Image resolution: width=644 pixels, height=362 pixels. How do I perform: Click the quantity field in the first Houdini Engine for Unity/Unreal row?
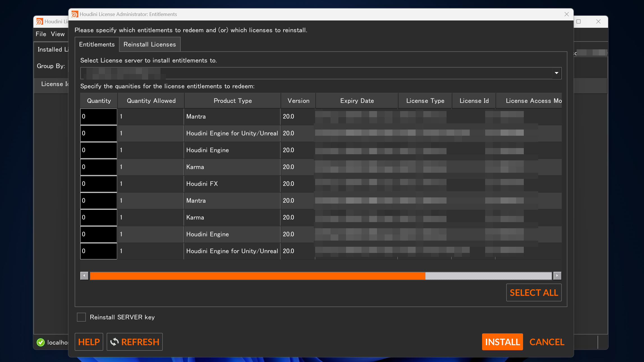(x=98, y=133)
